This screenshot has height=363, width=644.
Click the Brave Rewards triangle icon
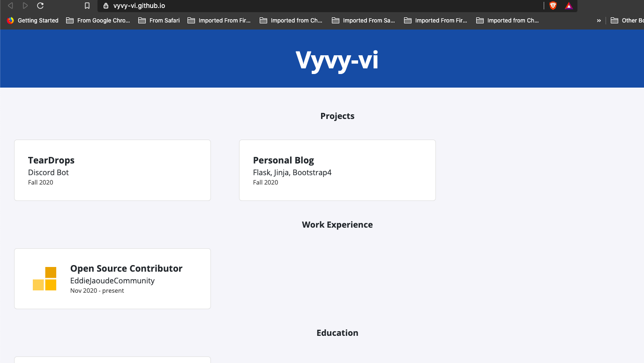click(569, 6)
